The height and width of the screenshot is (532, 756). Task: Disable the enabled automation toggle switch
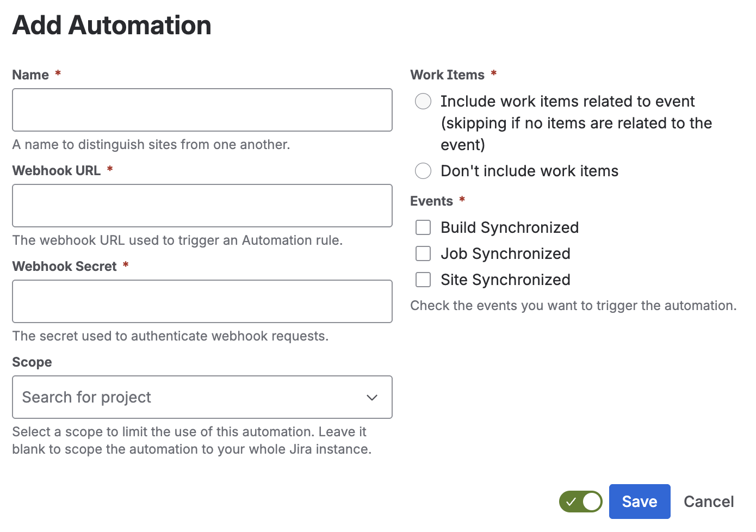pos(580,502)
